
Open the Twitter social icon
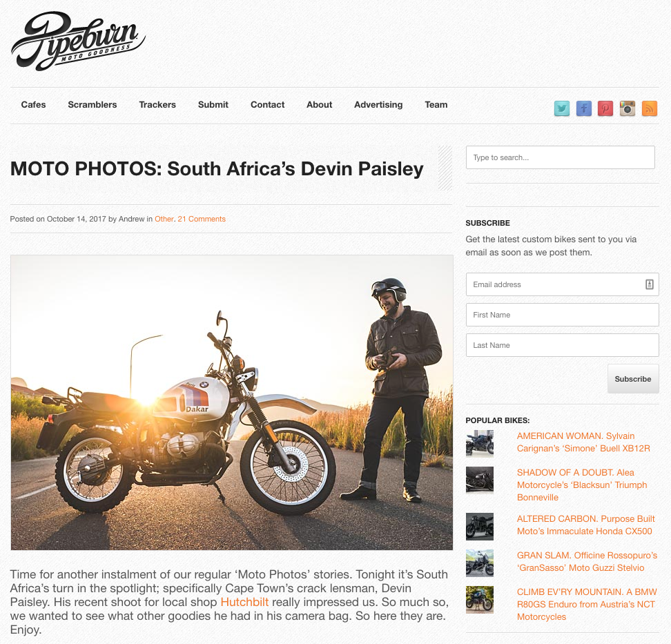click(x=561, y=108)
